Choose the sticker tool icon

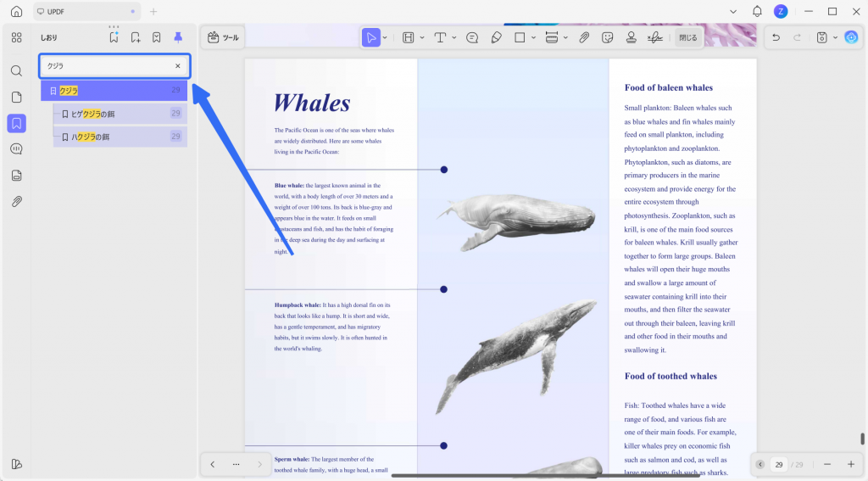[607, 37]
